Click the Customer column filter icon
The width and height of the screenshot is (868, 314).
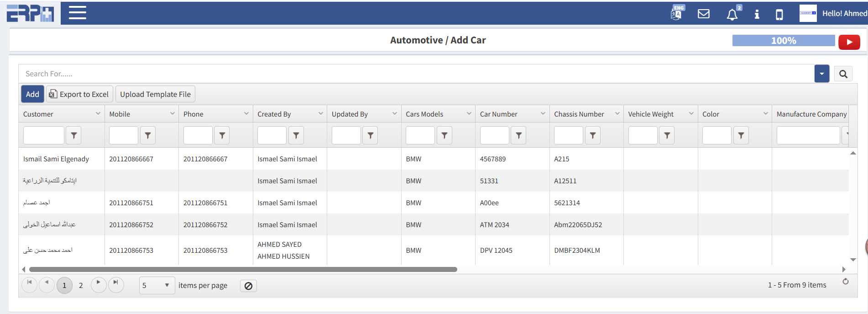point(74,135)
